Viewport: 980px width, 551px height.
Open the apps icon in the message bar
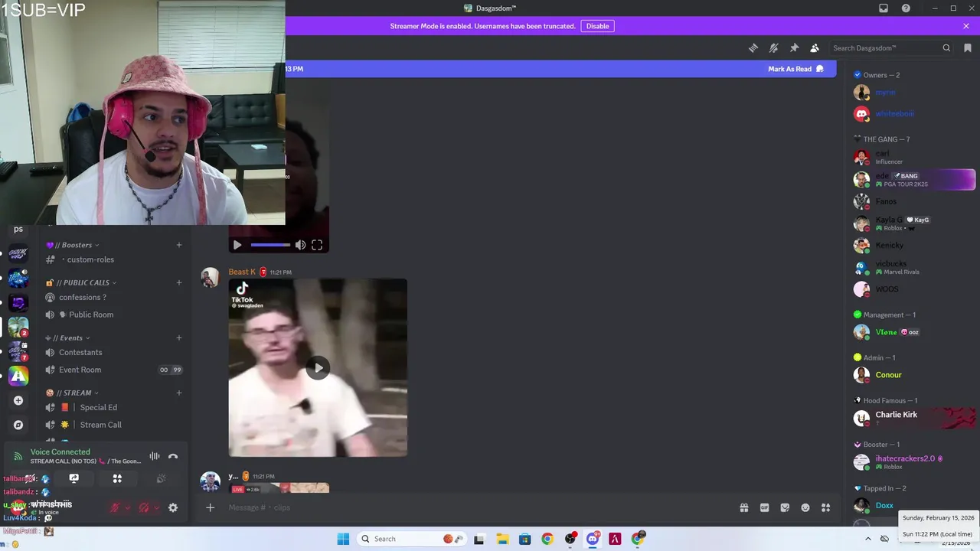coord(825,507)
